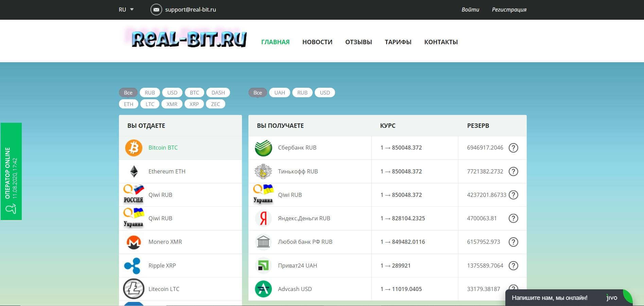644x306 pixels.
Task: Filter give list by Все
Action: [128, 92]
